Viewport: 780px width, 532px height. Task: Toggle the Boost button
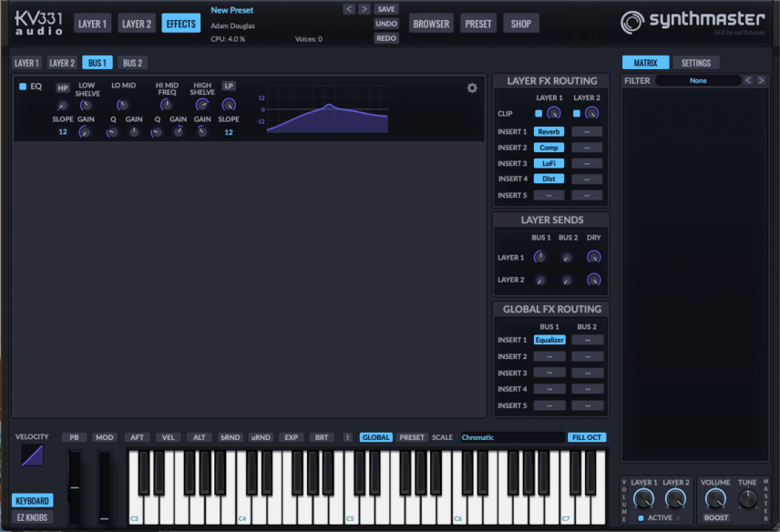coord(716,517)
